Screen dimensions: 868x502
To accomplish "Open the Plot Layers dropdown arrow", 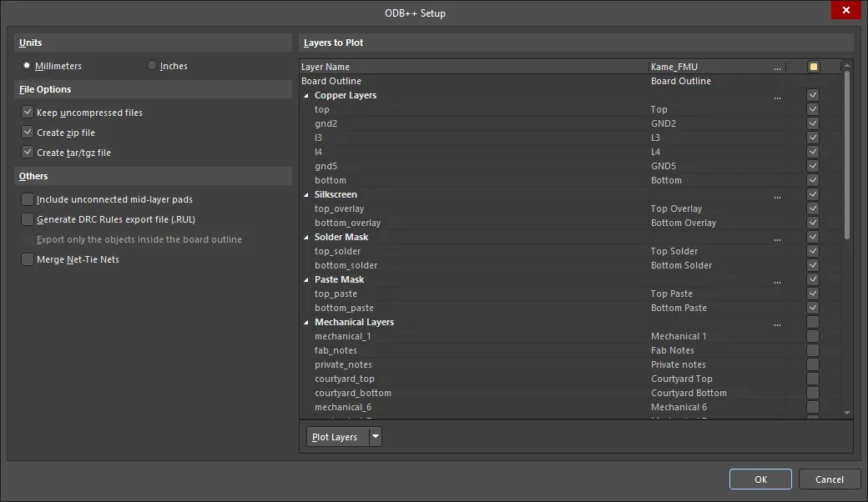I will click(376, 437).
